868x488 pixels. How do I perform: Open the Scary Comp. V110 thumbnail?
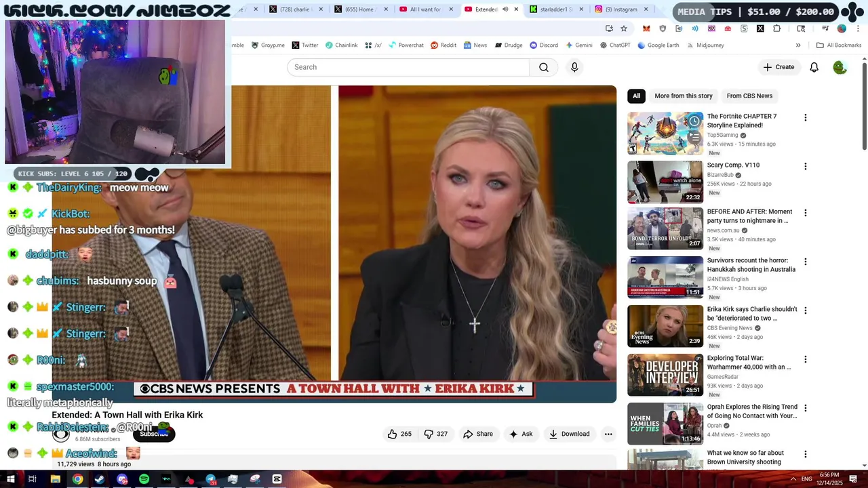(665, 182)
